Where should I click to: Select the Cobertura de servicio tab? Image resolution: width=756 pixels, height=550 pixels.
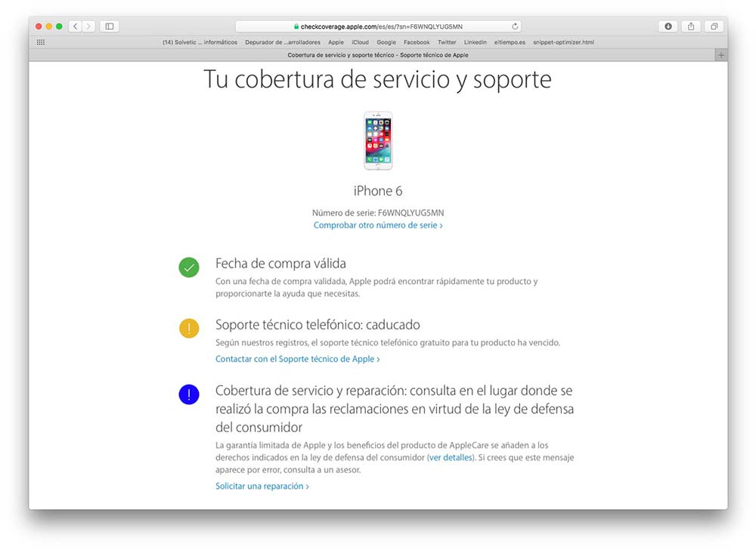(x=372, y=55)
